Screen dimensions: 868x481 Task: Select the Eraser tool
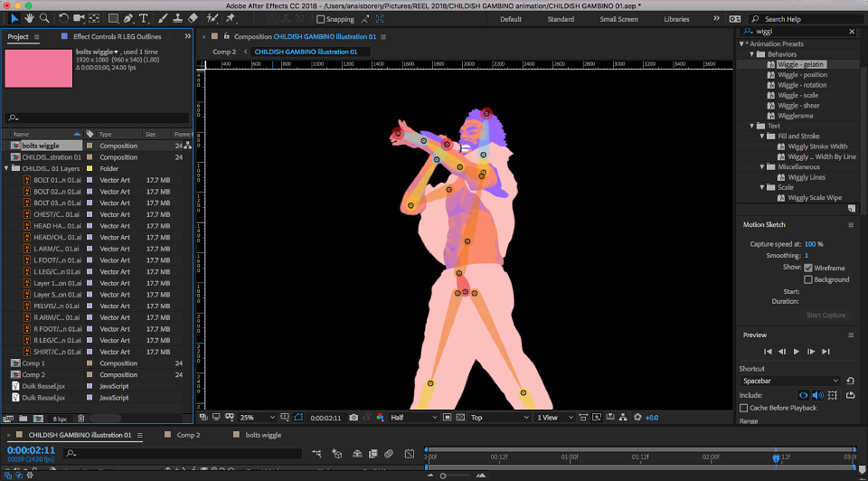193,19
